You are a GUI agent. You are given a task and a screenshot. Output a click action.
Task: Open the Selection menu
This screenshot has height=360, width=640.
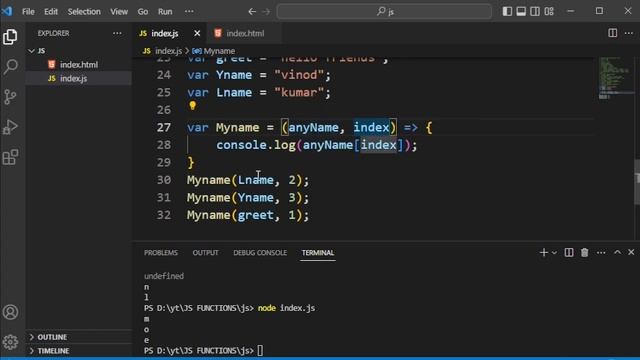click(x=84, y=11)
